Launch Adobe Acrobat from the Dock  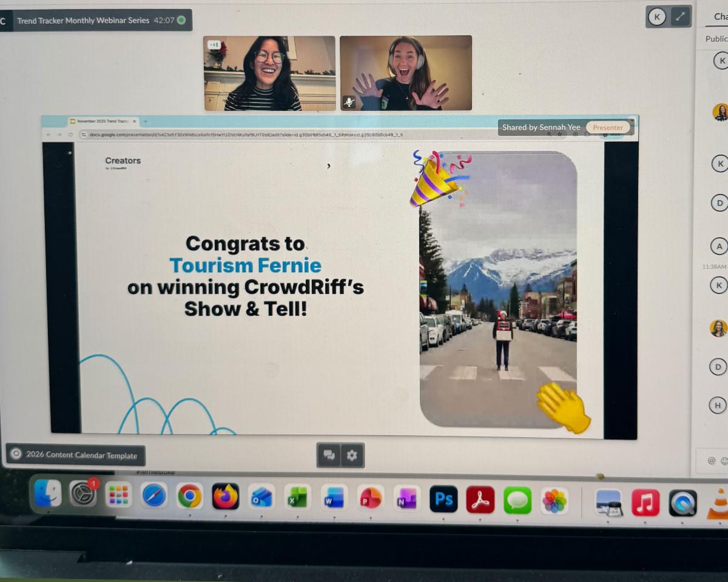[480, 500]
